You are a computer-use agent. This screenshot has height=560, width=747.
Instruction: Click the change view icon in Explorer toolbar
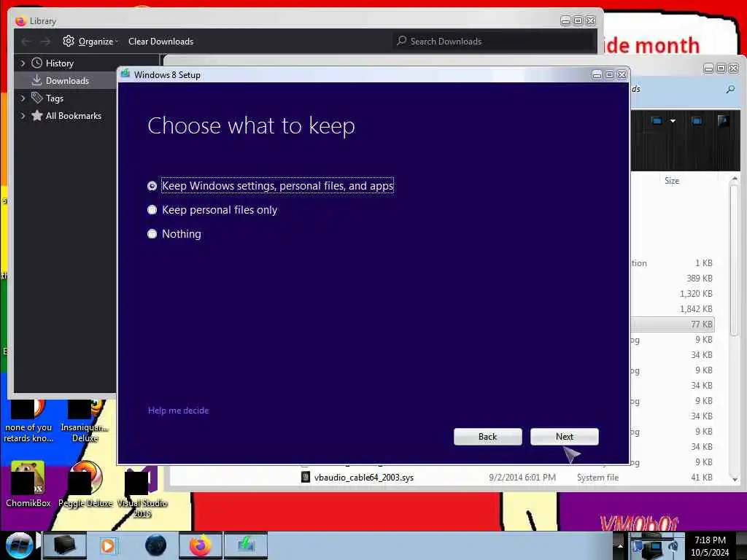[657, 121]
